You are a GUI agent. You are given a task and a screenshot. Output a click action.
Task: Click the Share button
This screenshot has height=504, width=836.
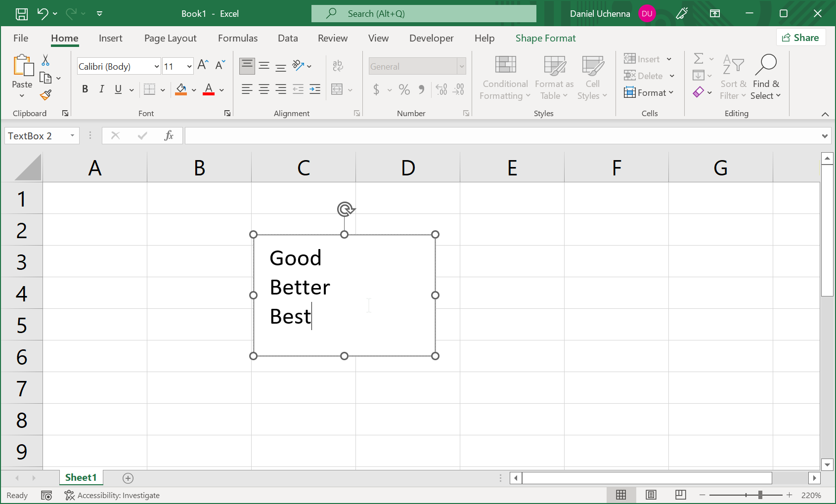point(800,38)
